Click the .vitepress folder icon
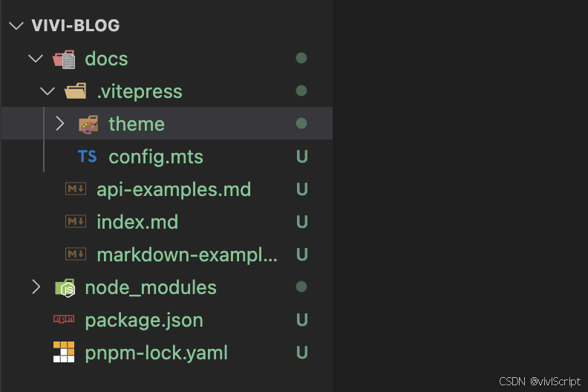This screenshot has width=588, height=392. (x=76, y=91)
